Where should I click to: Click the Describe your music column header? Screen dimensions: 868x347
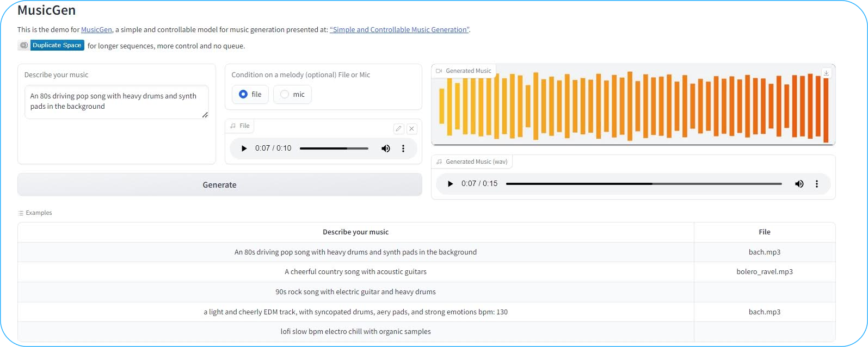coord(355,232)
